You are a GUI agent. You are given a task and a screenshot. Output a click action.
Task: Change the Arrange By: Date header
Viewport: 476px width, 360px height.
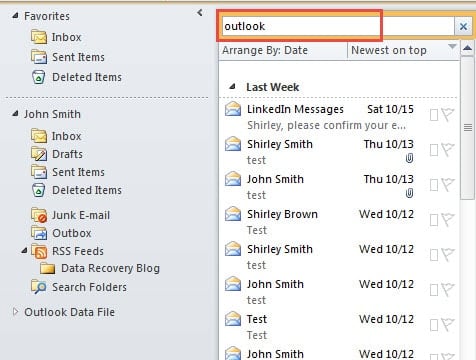pos(283,50)
